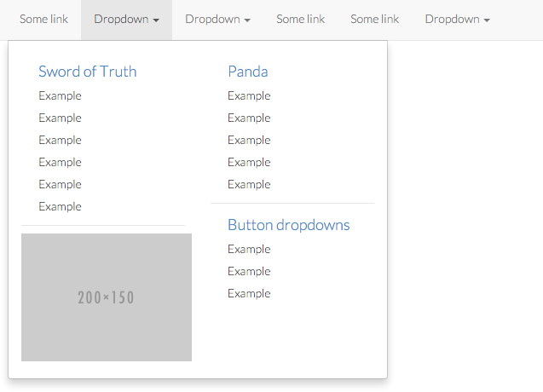Click last Example under Panda
Screen dimensions: 543x392
point(249,184)
